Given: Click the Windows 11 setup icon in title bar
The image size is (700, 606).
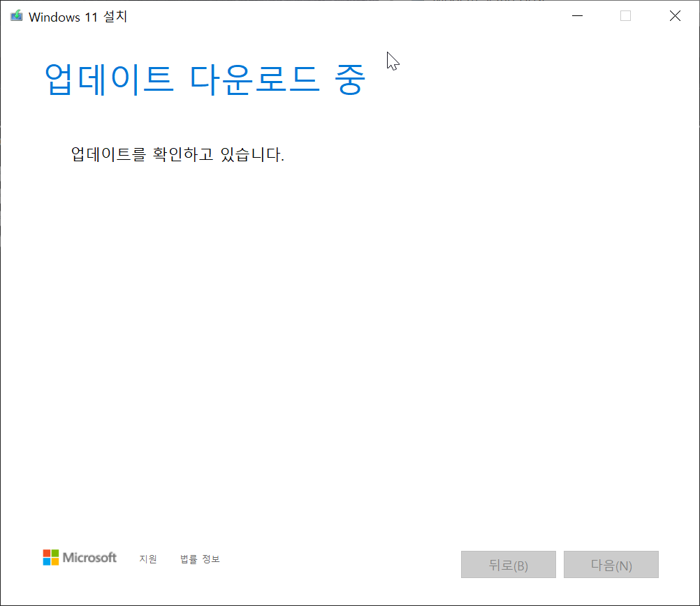Looking at the screenshot, I should point(17,16).
